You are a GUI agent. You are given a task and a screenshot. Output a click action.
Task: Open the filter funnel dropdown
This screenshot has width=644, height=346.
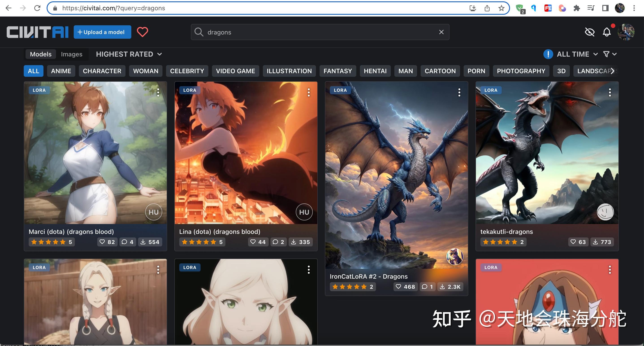click(609, 54)
